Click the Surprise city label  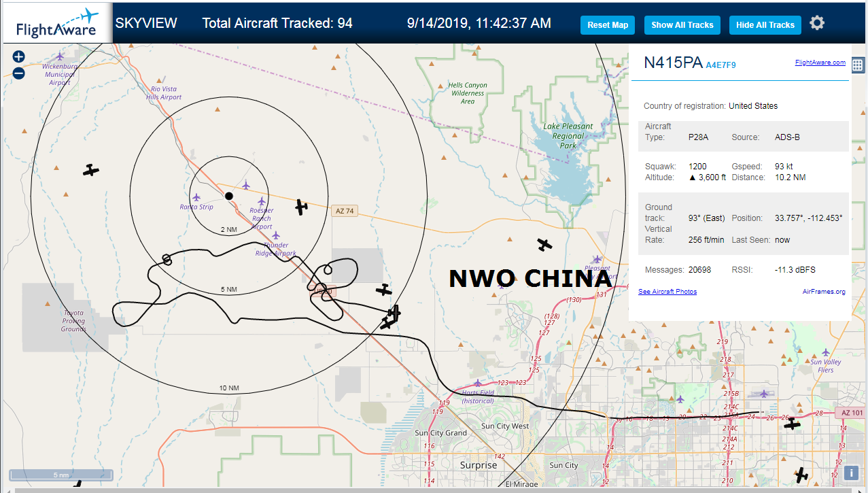click(x=479, y=466)
